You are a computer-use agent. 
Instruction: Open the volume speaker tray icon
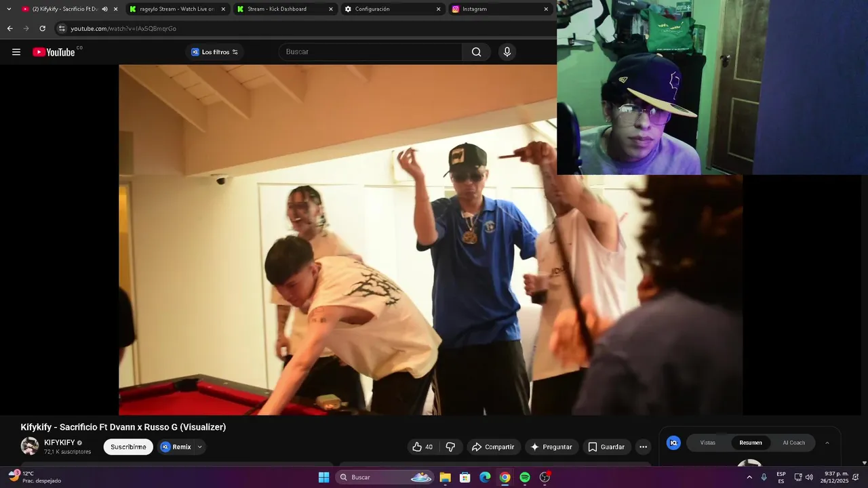[809, 477]
